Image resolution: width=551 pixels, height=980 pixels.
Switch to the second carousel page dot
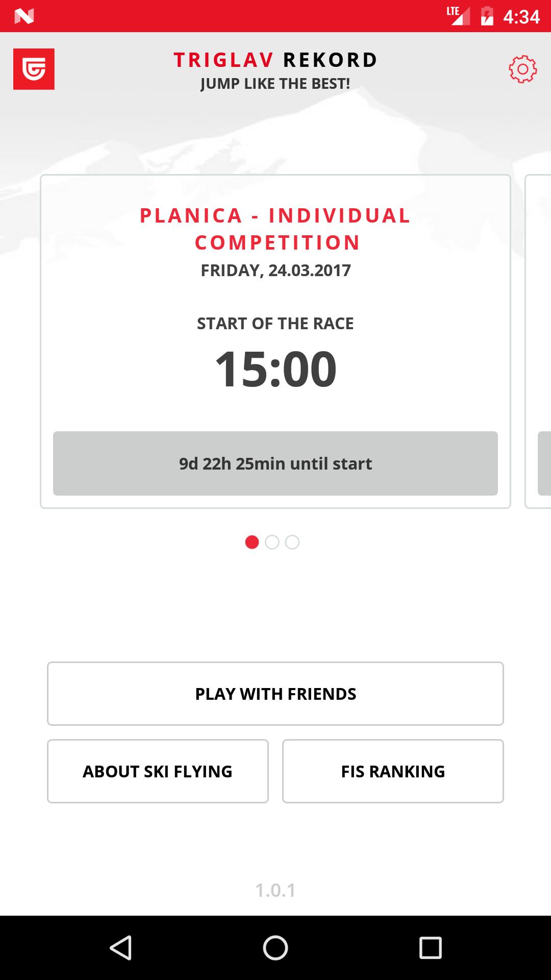tap(272, 542)
